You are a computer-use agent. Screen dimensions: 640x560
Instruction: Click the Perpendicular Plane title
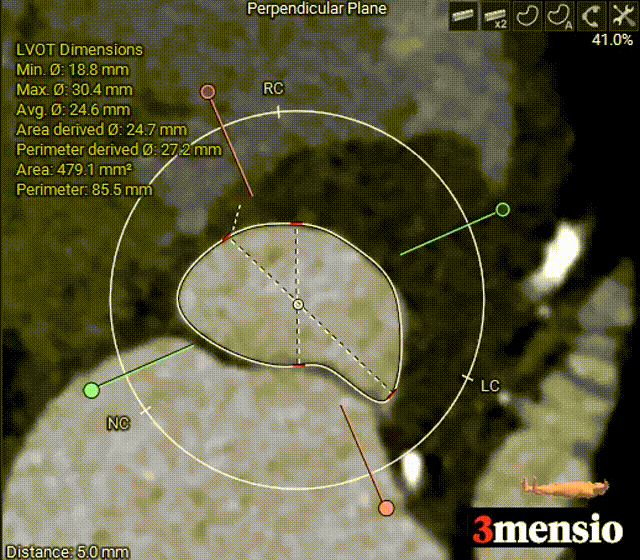[317, 9]
